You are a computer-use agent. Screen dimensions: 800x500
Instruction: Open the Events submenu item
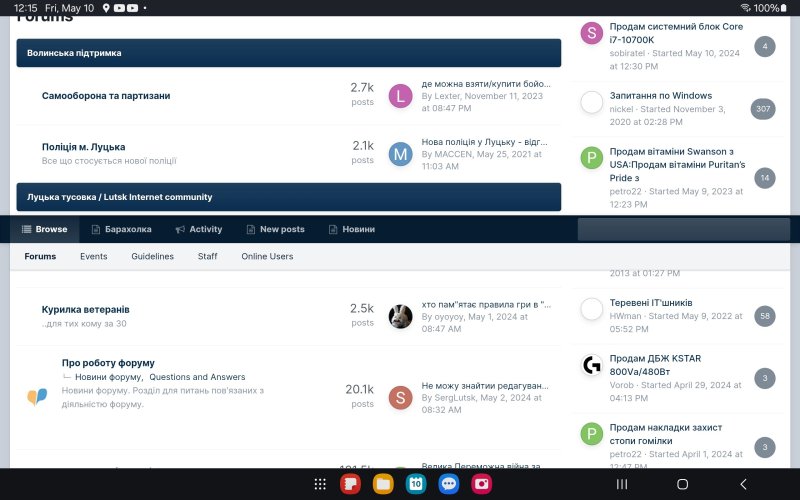[94, 256]
